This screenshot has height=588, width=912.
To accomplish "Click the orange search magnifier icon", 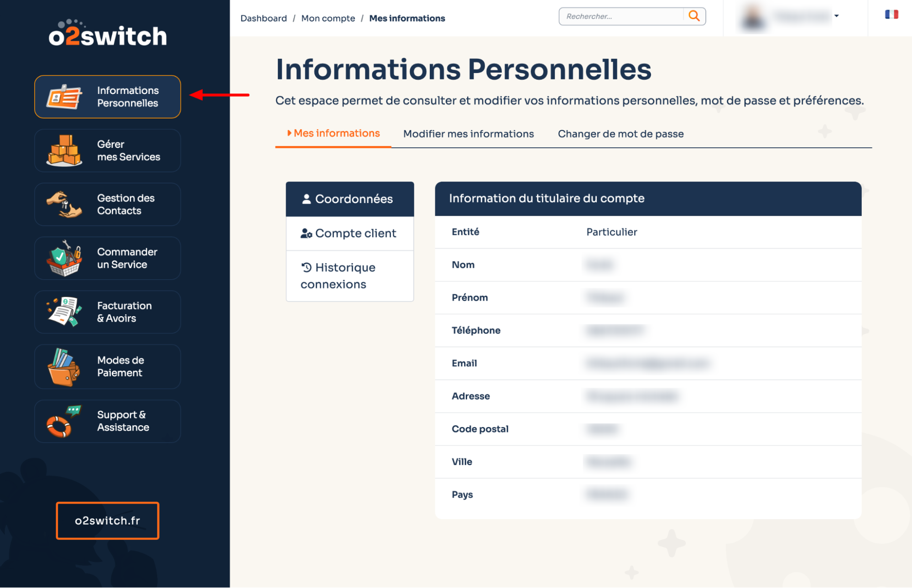I will [694, 16].
